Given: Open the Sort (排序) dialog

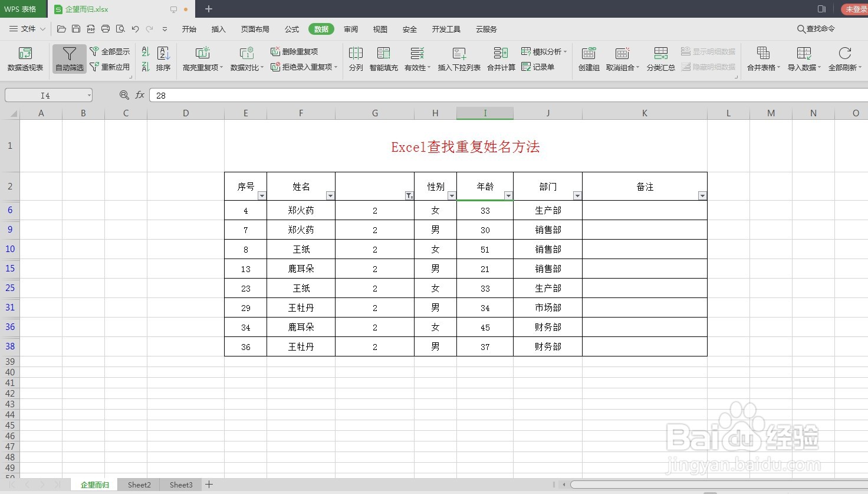Looking at the screenshot, I should (163, 60).
